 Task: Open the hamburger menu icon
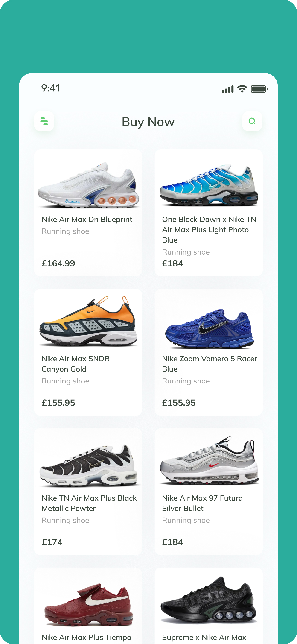coord(44,121)
